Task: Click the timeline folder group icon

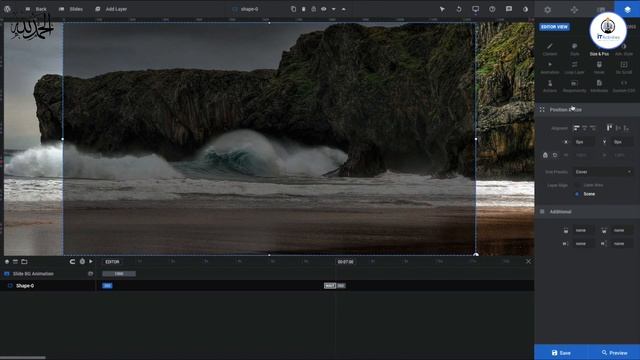Action: click(24, 262)
